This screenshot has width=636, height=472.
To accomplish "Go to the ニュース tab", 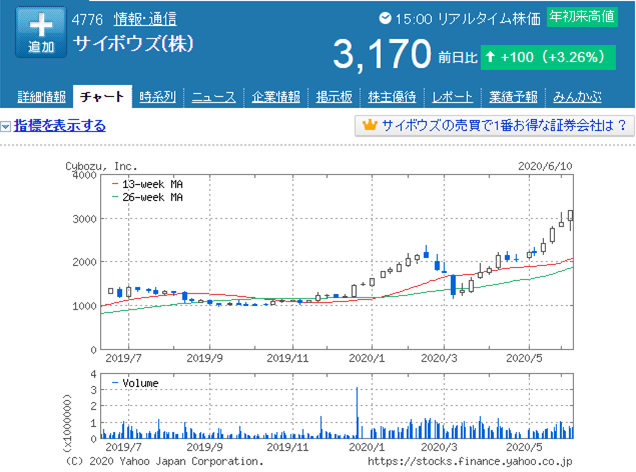I will [213, 97].
